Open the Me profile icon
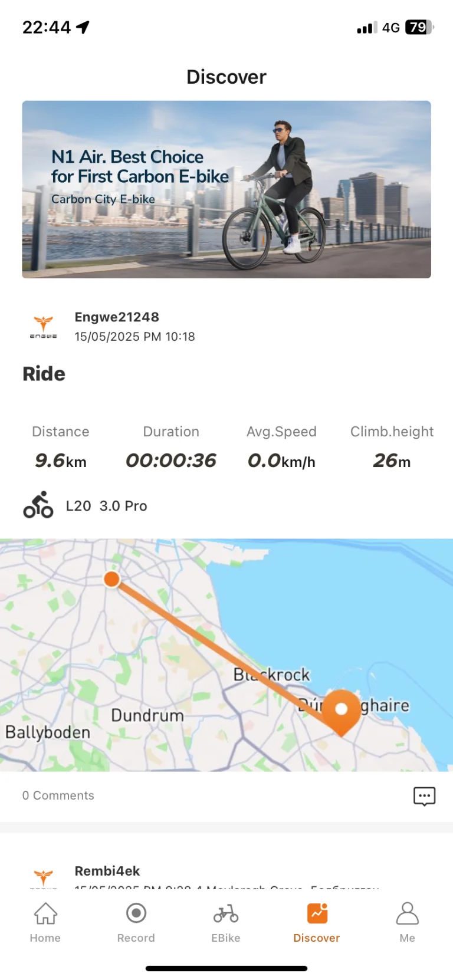 click(407, 913)
